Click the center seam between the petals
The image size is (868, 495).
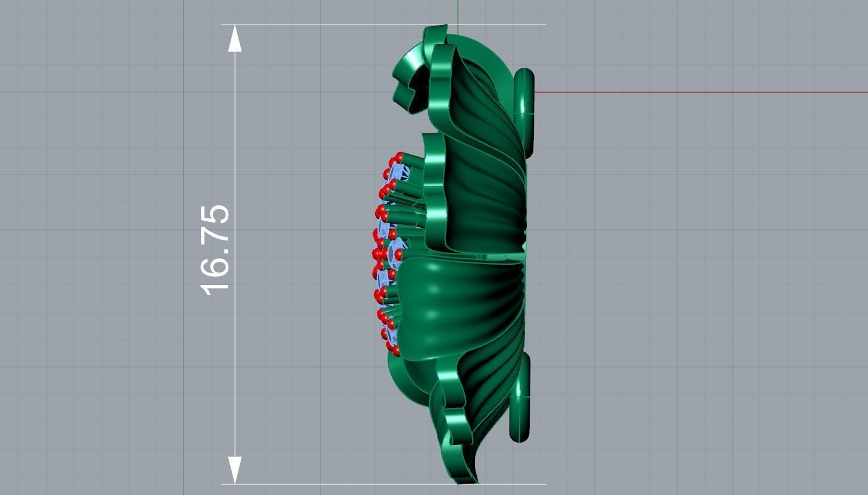point(476,256)
